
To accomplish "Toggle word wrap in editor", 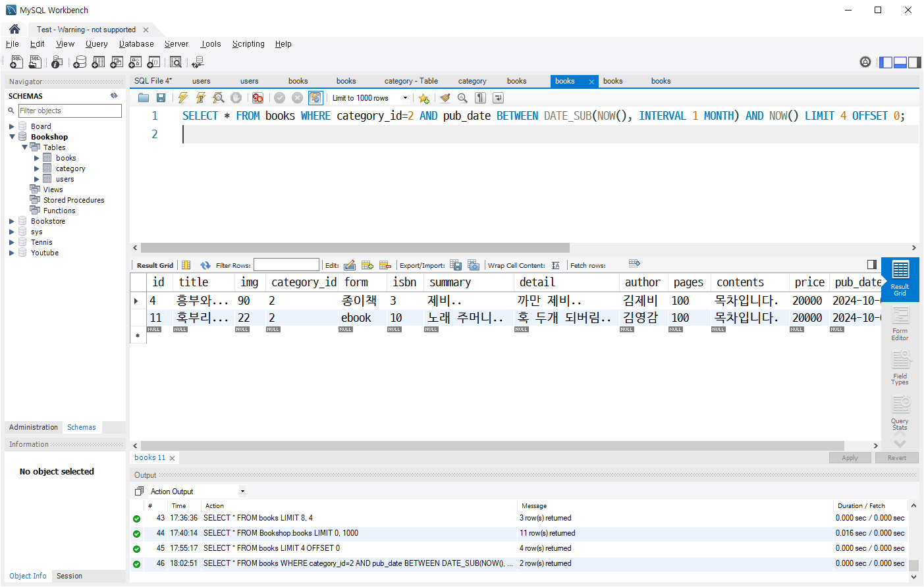I will 499,98.
